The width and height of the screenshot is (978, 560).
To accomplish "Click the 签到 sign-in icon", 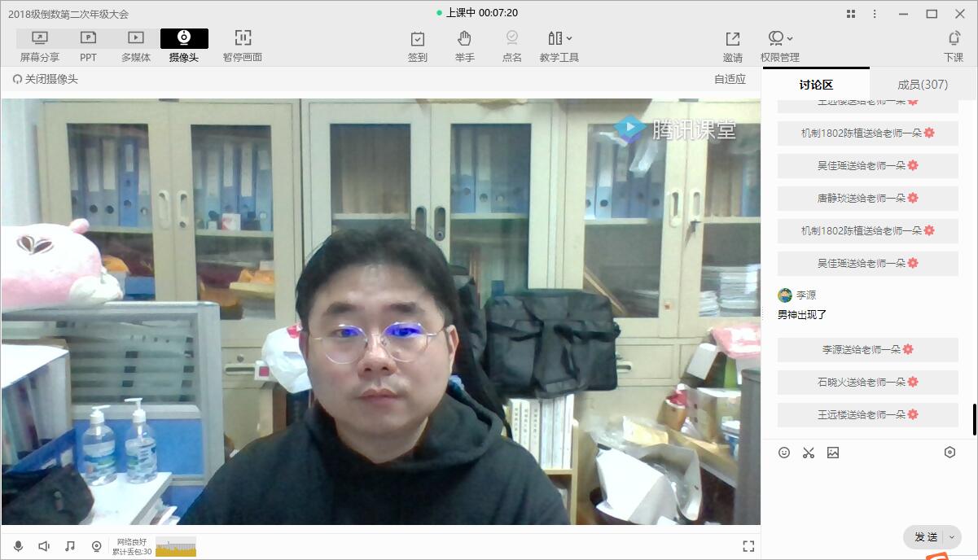I will [x=418, y=46].
